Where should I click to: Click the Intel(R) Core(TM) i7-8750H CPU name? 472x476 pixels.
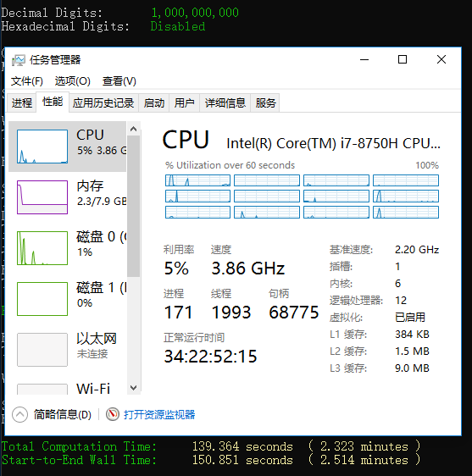333,143
